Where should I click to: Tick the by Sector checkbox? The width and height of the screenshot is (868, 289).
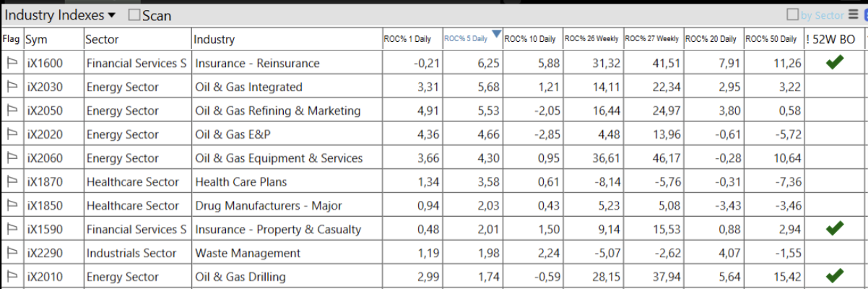point(793,14)
